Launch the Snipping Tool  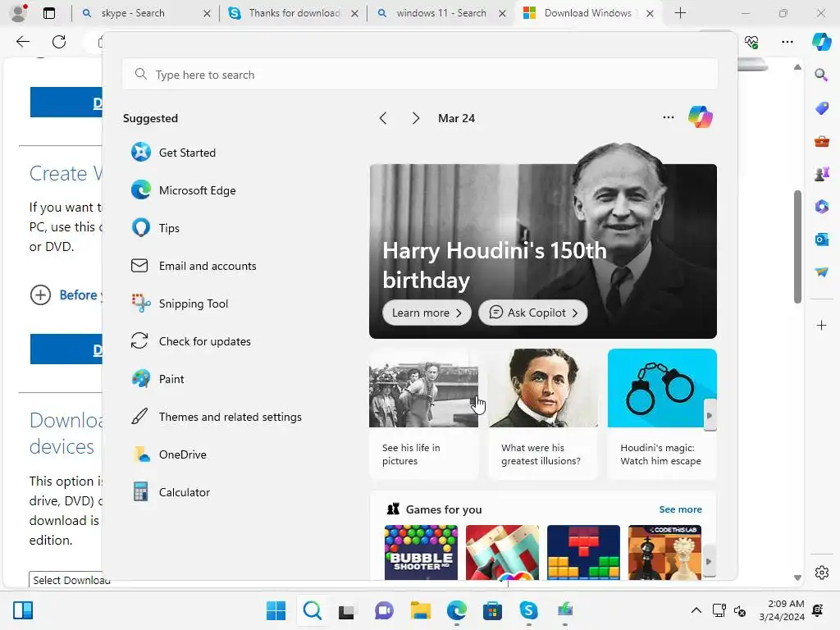[180, 304]
